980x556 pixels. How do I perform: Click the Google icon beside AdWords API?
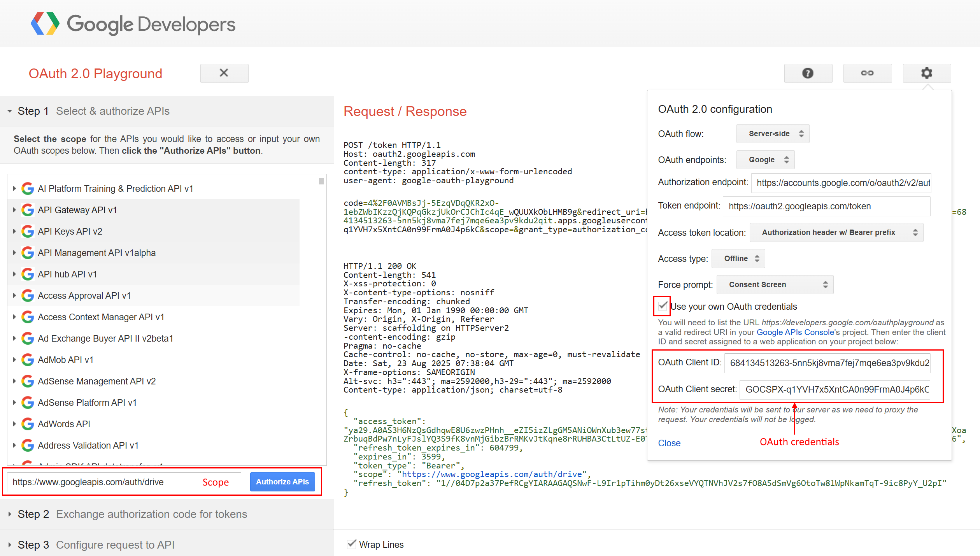click(28, 424)
